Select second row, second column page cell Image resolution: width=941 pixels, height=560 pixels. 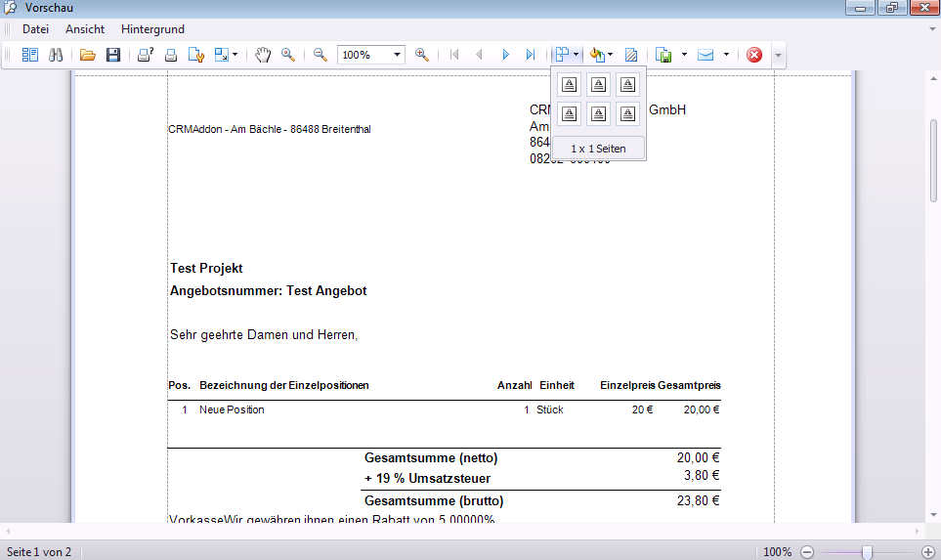pos(598,113)
